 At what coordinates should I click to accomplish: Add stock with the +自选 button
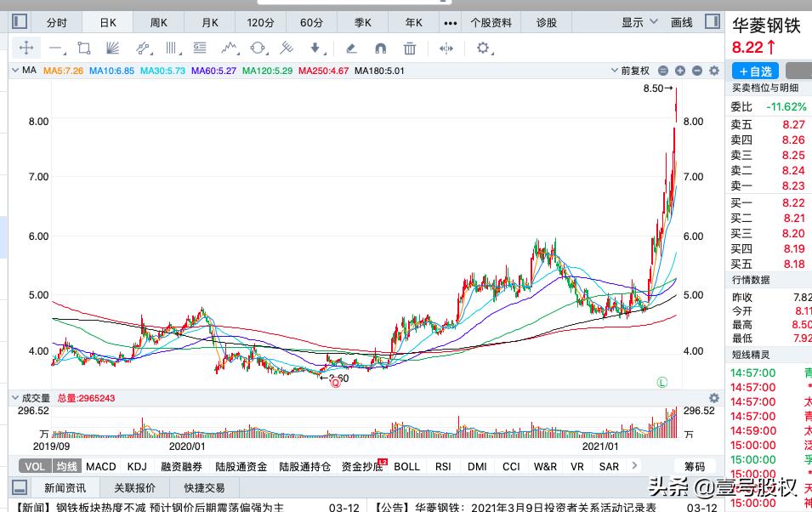(x=755, y=71)
